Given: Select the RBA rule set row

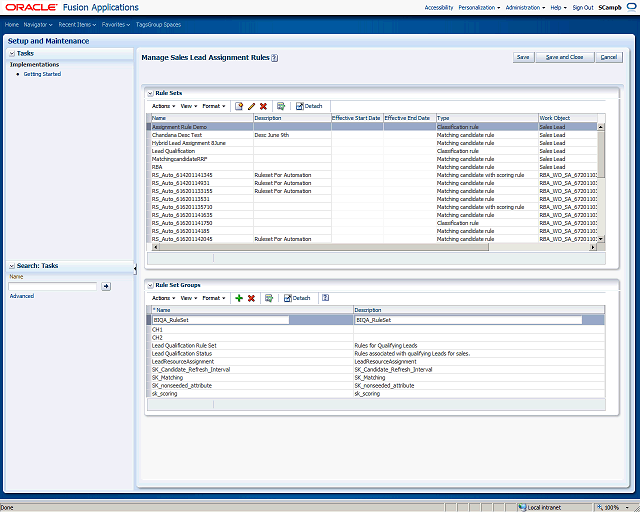Looking at the screenshot, I should (x=373, y=167).
